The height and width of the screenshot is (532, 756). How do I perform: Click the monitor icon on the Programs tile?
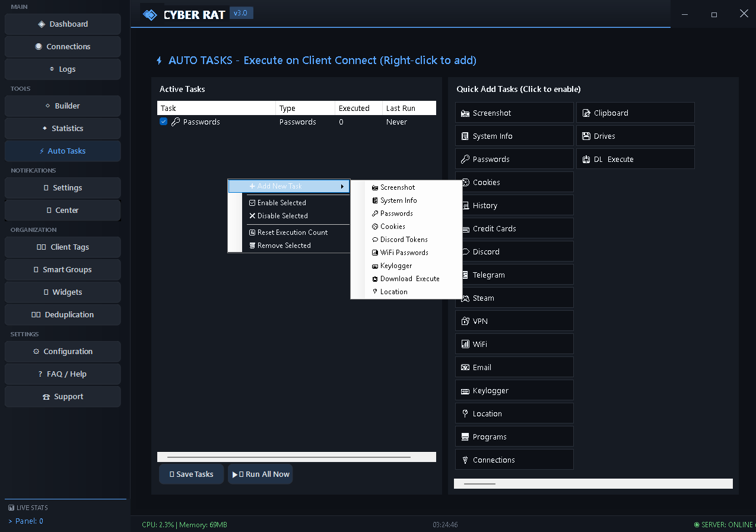(x=465, y=437)
